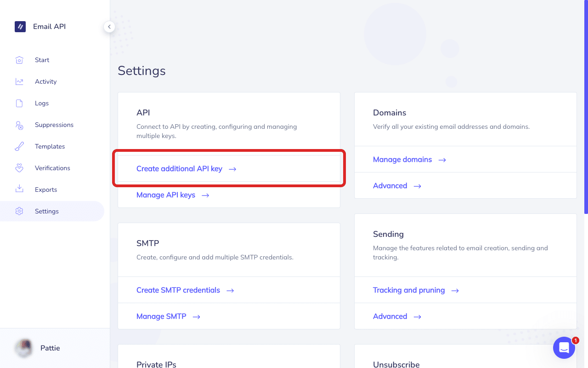Open Tracking and pruning link
The width and height of the screenshot is (588, 368).
coord(409,290)
